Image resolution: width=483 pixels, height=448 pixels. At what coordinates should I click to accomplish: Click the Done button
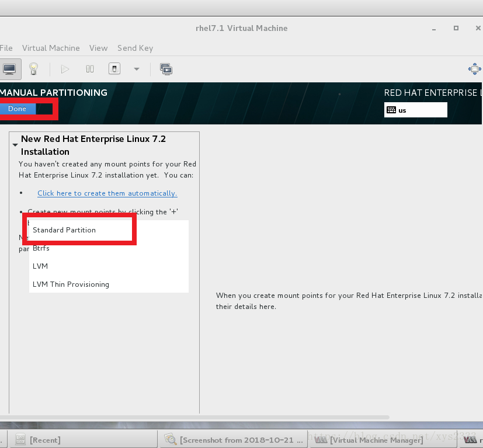18,109
